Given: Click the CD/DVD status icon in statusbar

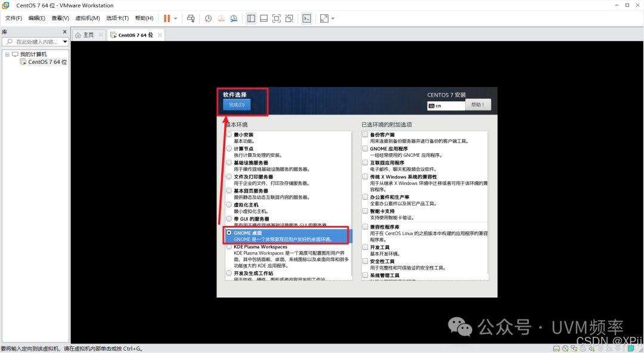Looking at the screenshot, I should (x=565, y=348).
